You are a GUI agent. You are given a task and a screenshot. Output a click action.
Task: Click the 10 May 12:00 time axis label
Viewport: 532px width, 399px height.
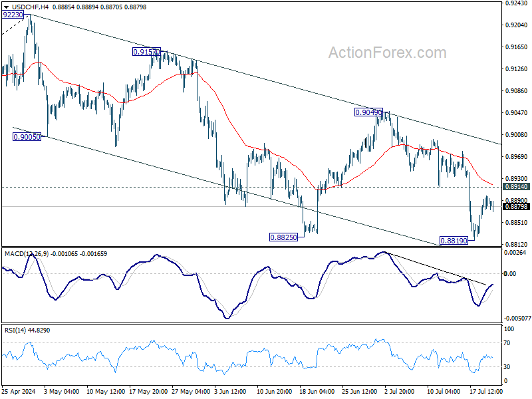click(106, 391)
